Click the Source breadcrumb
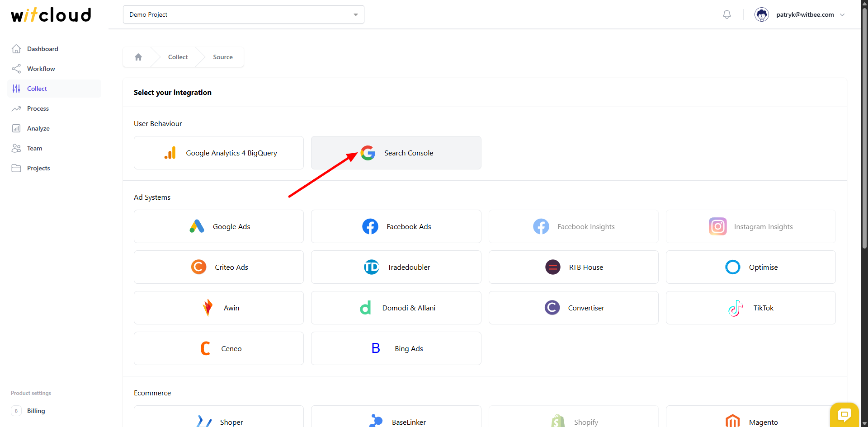The image size is (868, 427). tap(223, 57)
